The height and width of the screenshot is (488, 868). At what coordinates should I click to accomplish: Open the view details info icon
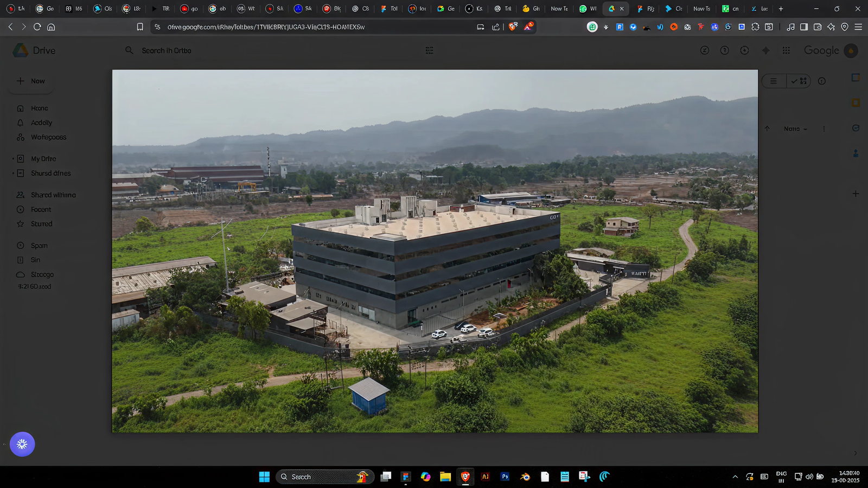821,81
